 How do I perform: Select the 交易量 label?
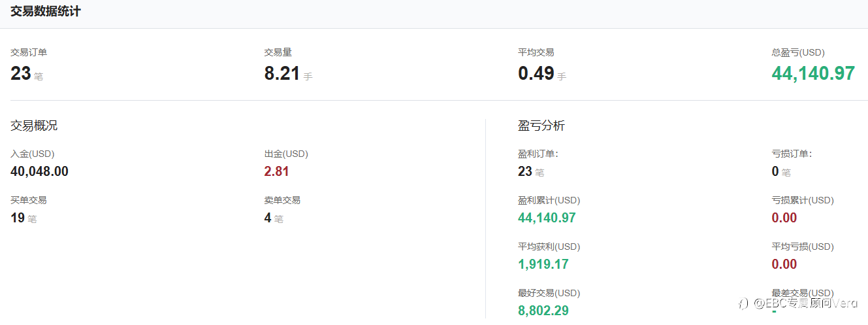click(x=278, y=52)
